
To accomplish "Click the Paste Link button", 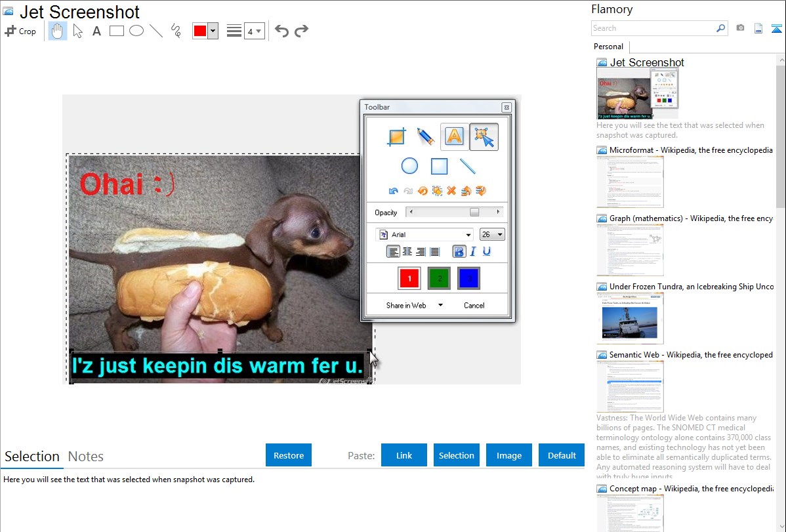I will [x=404, y=455].
